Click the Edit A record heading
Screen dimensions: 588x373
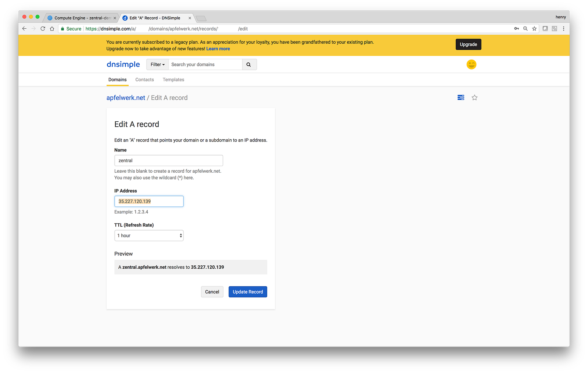(x=137, y=124)
